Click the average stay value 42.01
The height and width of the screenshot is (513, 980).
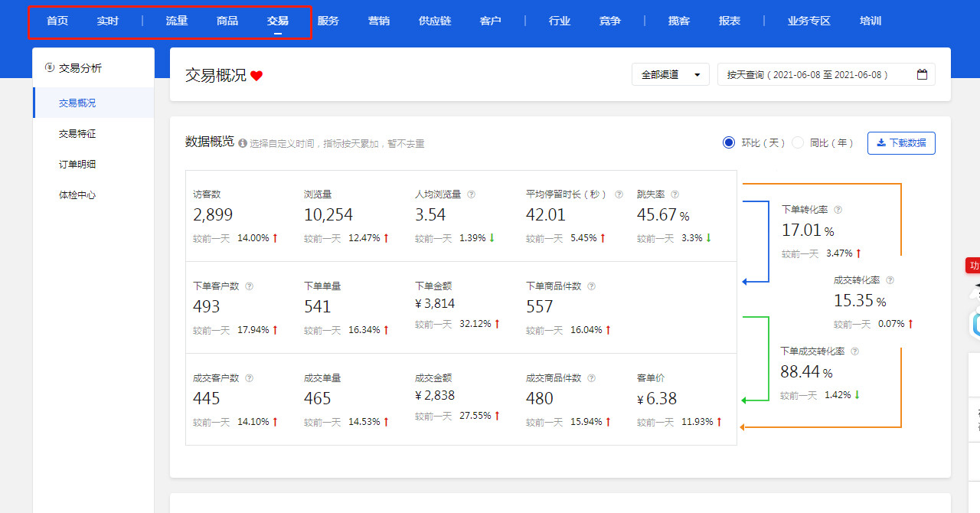point(546,215)
